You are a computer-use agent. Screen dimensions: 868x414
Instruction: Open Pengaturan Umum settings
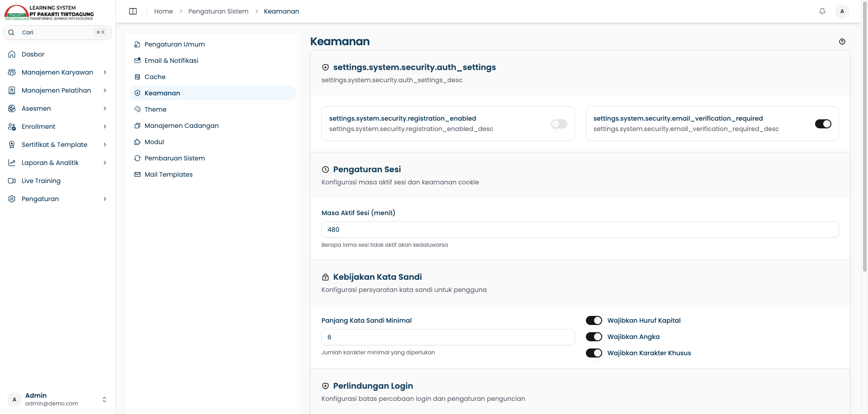(x=213, y=44)
